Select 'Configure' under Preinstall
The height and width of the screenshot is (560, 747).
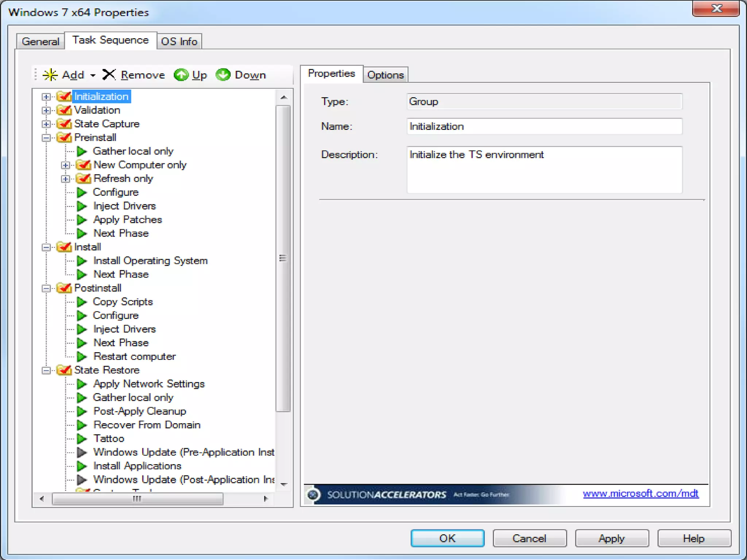tap(116, 192)
